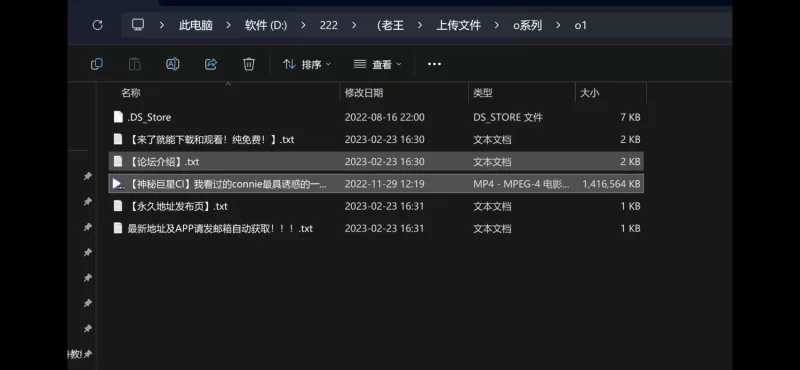800x370 pixels.
Task: Expand chevron after 上传文件
Action: (496, 25)
